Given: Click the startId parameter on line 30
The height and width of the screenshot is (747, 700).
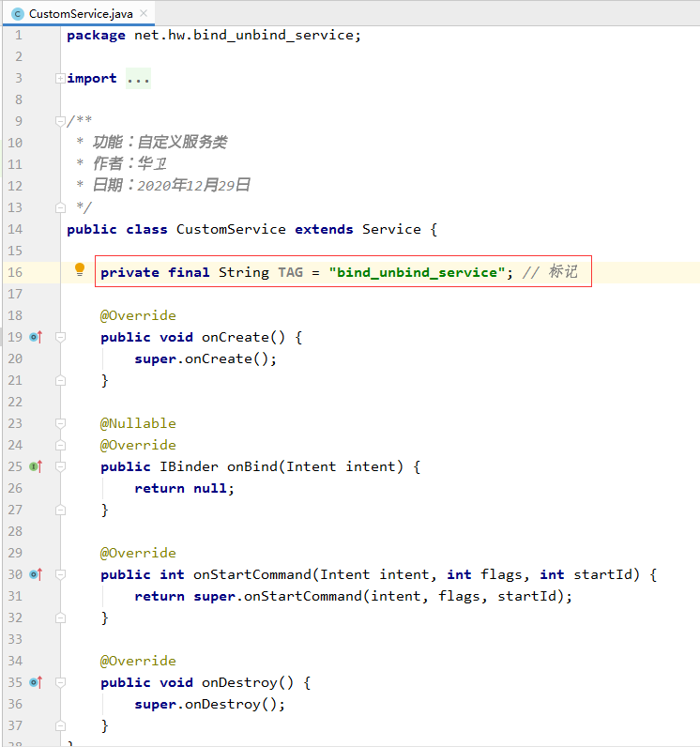Looking at the screenshot, I should pos(602,575).
